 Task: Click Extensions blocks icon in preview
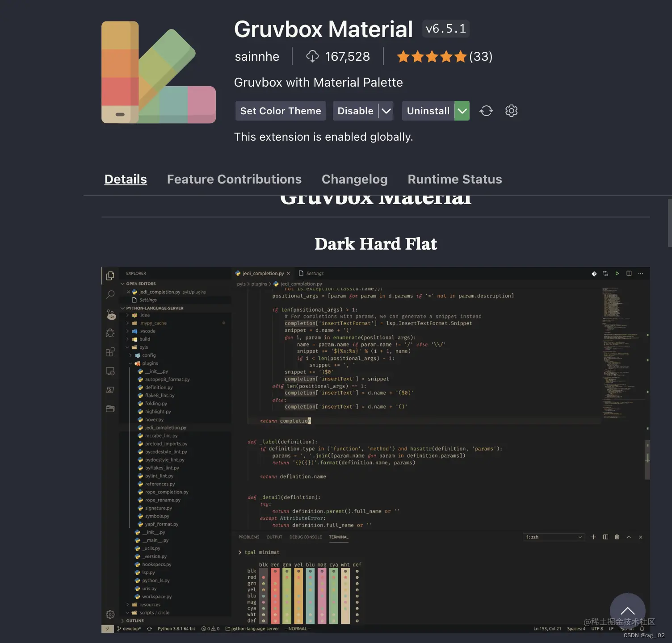[x=110, y=352]
